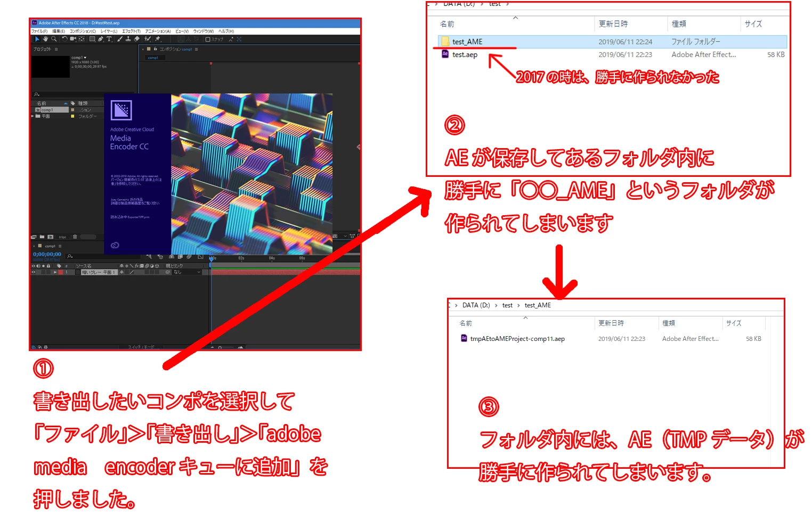Click the timeline timecode 0;00;00;00
Viewport: 812px width, 529px height.
coord(47,254)
